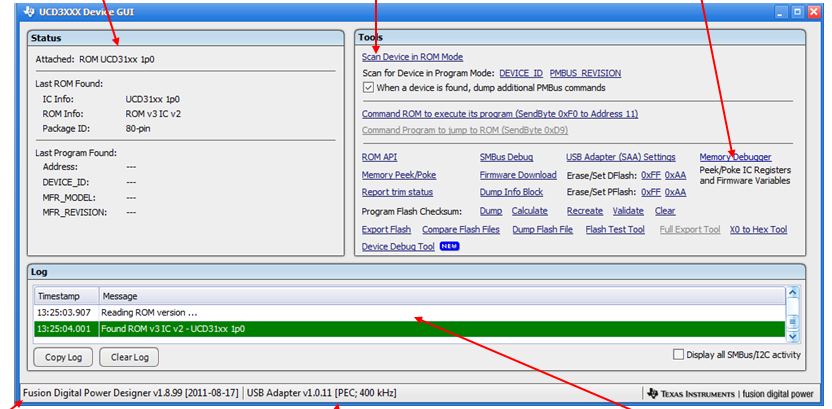This screenshot has height=409, width=832.
Task: Validate program flash checksum
Action: click(x=628, y=211)
